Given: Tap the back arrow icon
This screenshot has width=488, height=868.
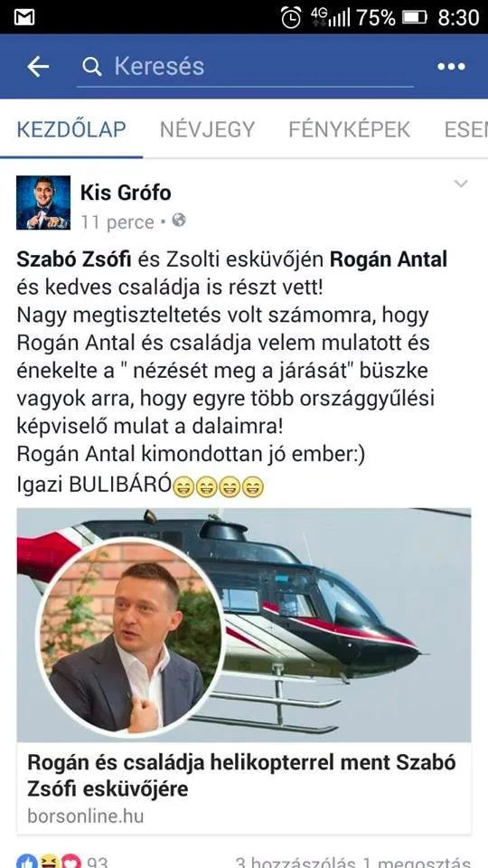Looking at the screenshot, I should tap(38, 67).
